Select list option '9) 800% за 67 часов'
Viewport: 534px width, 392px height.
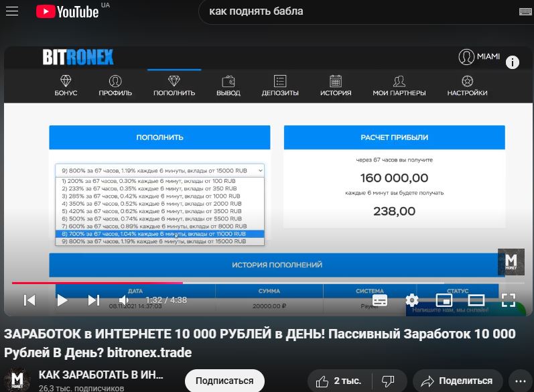(x=159, y=241)
